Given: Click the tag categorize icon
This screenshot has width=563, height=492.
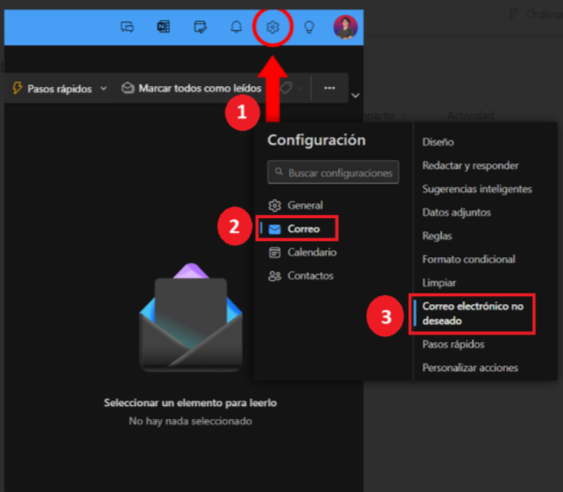Looking at the screenshot, I should 286,88.
